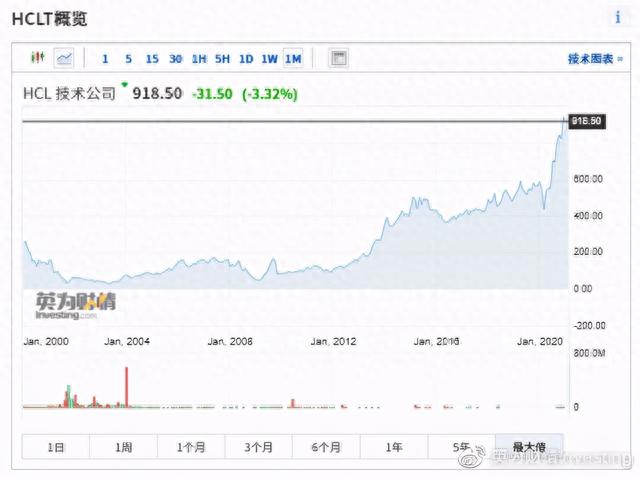
Task: Select the 5 minute interval
Action: [x=128, y=59]
